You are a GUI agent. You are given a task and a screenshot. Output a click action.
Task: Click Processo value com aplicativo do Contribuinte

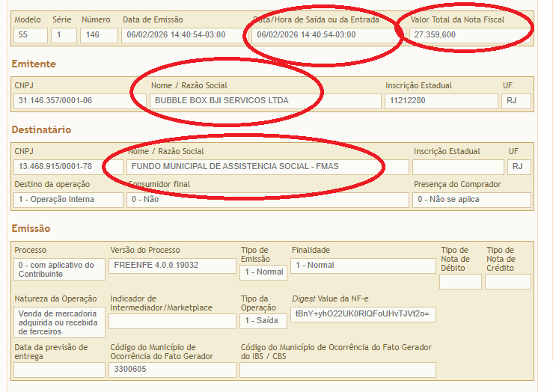coord(59,269)
